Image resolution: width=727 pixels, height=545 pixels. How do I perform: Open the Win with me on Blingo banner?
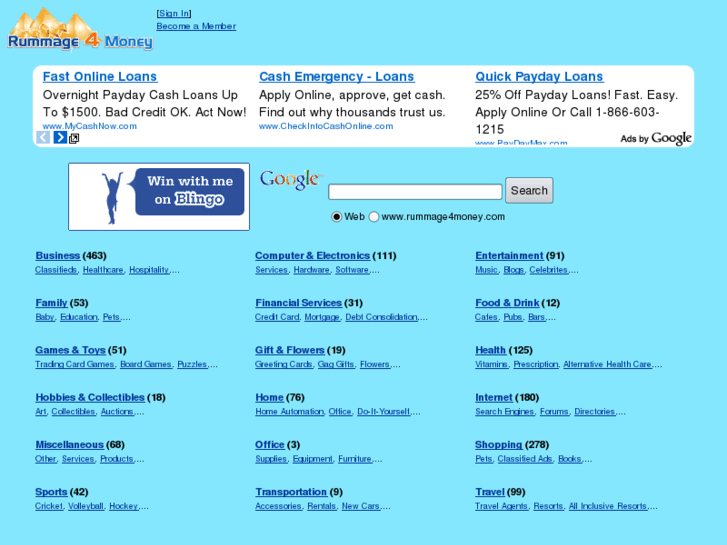click(x=159, y=197)
